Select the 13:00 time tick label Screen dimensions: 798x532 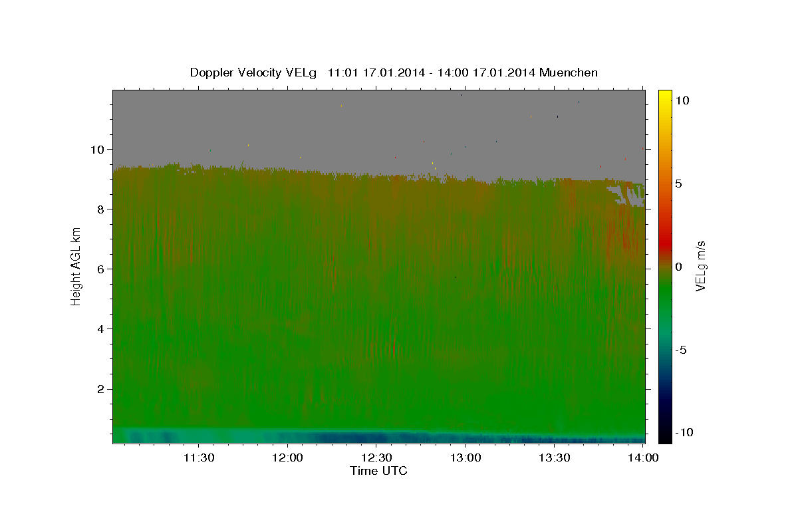point(465,458)
